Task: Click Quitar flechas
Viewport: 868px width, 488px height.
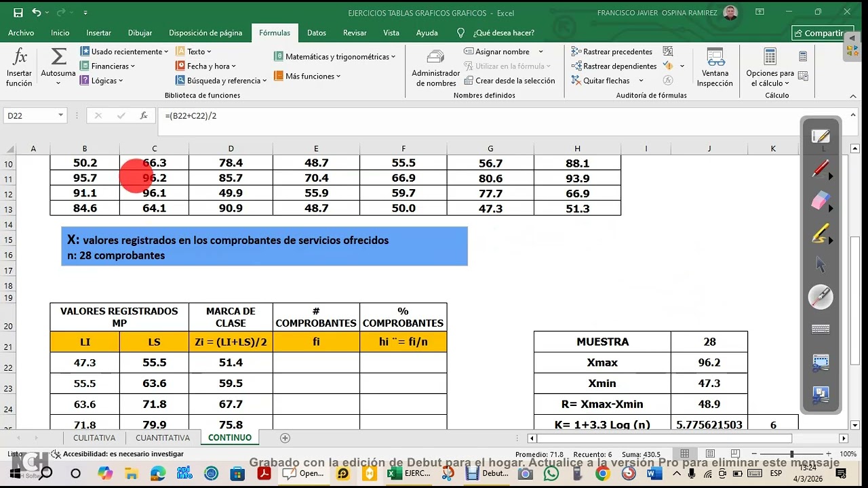Action: pos(601,81)
